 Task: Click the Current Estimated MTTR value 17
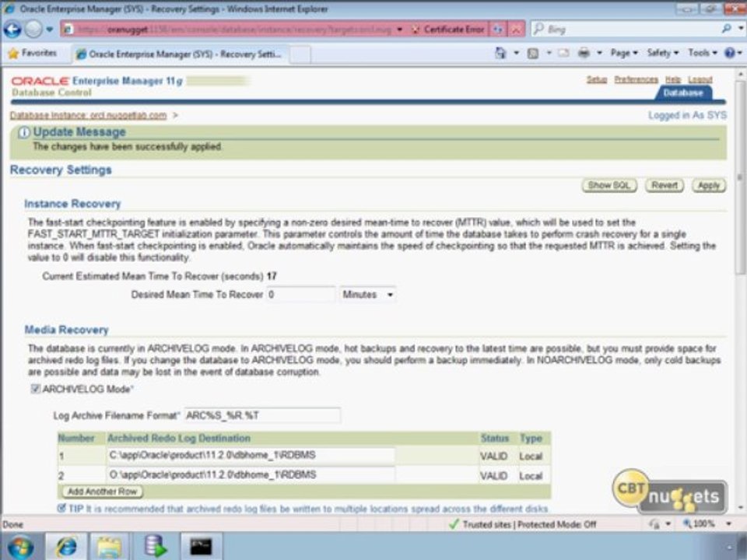coord(272,276)
